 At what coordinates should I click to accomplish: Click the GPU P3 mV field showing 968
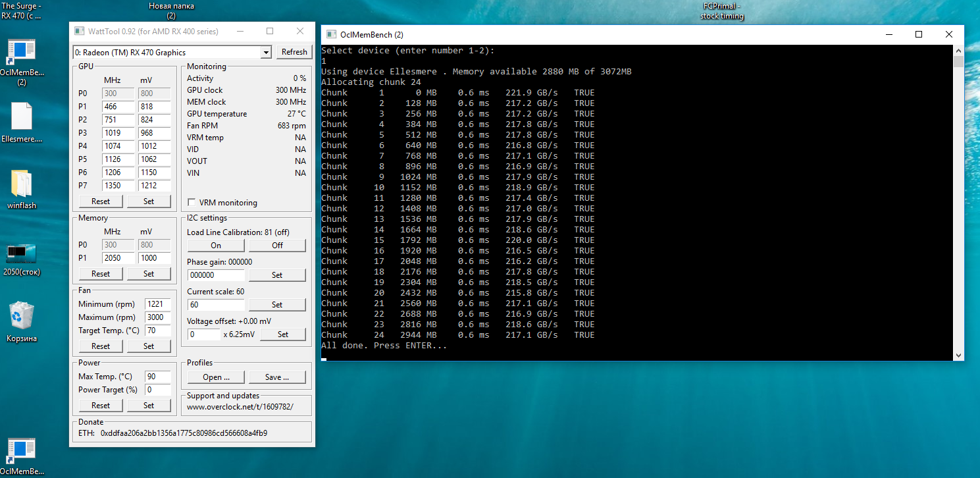pos(154,133)
